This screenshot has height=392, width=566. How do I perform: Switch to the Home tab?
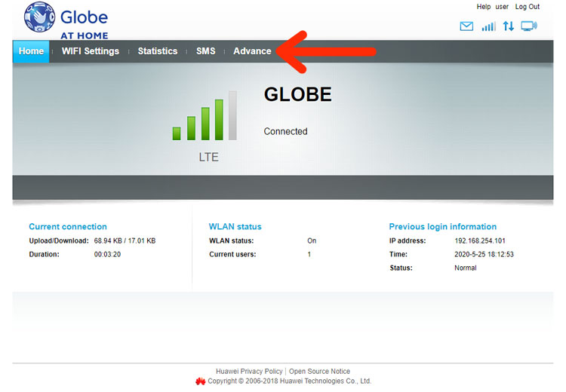[x=31, y=51]
